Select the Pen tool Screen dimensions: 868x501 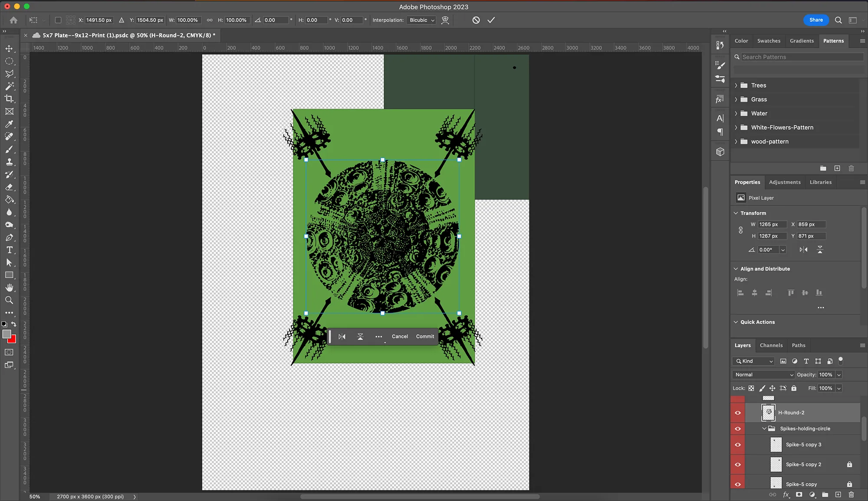[x=9, y=237]
